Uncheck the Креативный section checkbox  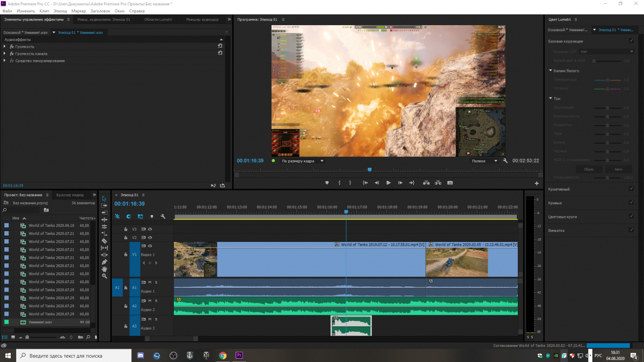(631, 189)
